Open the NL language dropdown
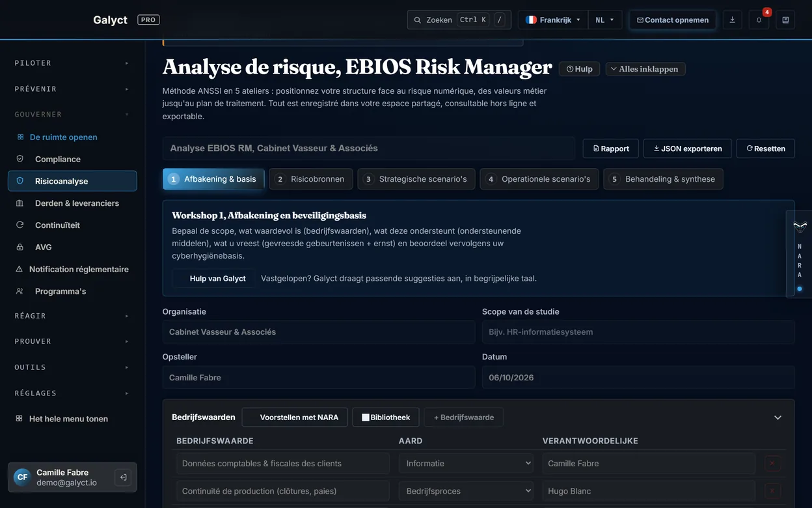 605,20
